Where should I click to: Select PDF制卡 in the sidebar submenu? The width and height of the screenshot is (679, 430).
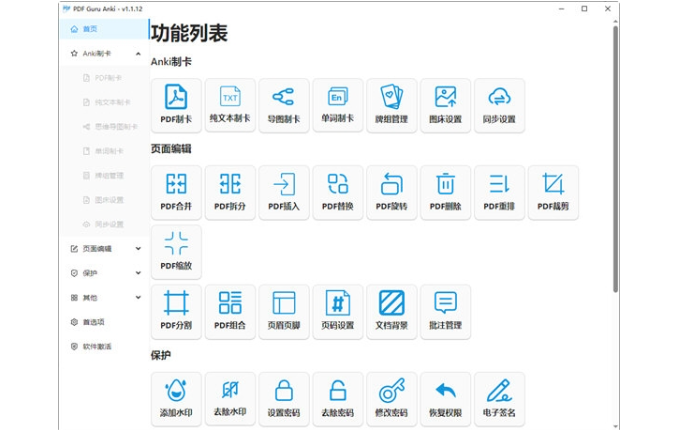tap(104, 78)
